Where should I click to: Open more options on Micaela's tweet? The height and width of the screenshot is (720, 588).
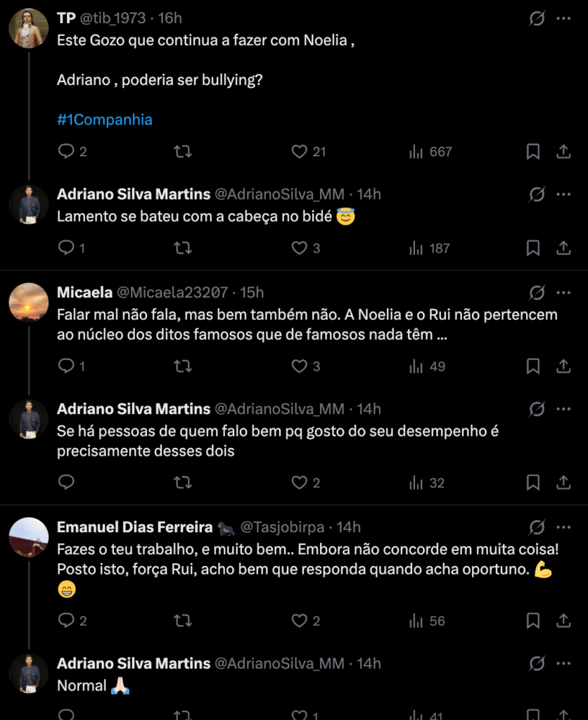(563, 292)
